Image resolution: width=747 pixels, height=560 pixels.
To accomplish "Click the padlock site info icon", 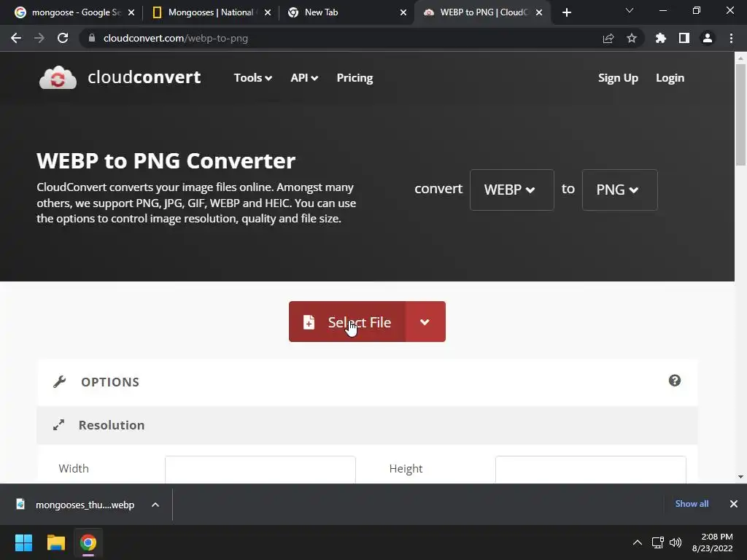I will [x=92, y=38].
